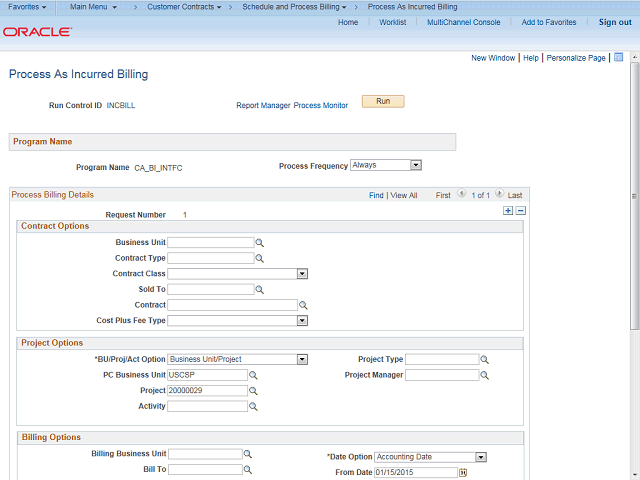The width and height of the screenshot is (640, 480).
Task: Click the Sold To lookup magnifier
Action: click(x=259, y=289)
